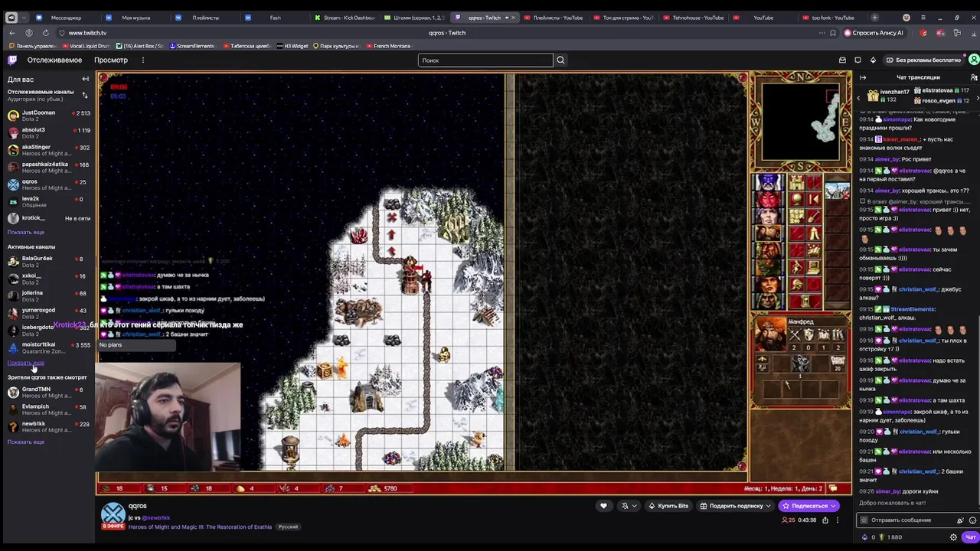Switch to top fonk - YouTube tab
980x551 pixels.
point(831,18)
